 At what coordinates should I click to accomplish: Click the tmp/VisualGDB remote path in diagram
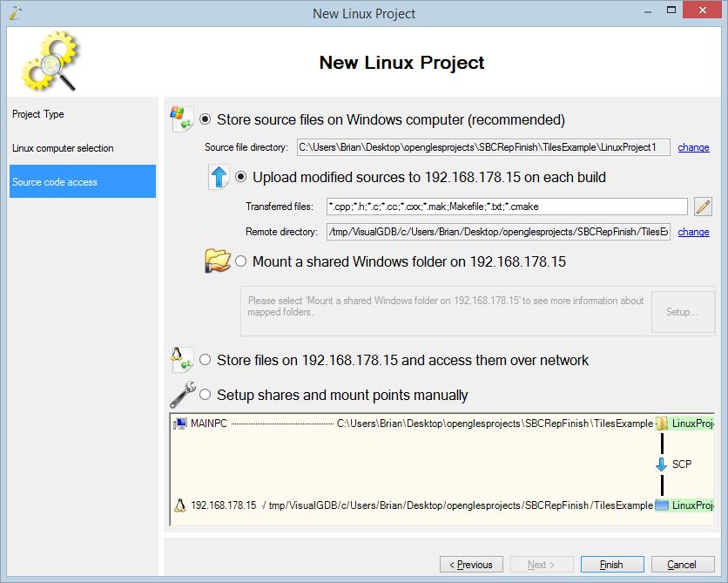(461, 505)
